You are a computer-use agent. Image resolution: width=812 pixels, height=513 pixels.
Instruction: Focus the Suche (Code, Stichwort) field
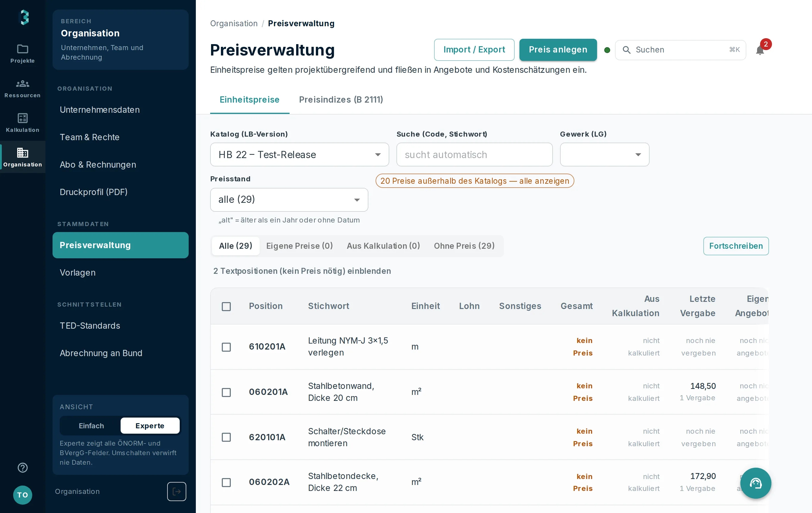pos(474,154)
